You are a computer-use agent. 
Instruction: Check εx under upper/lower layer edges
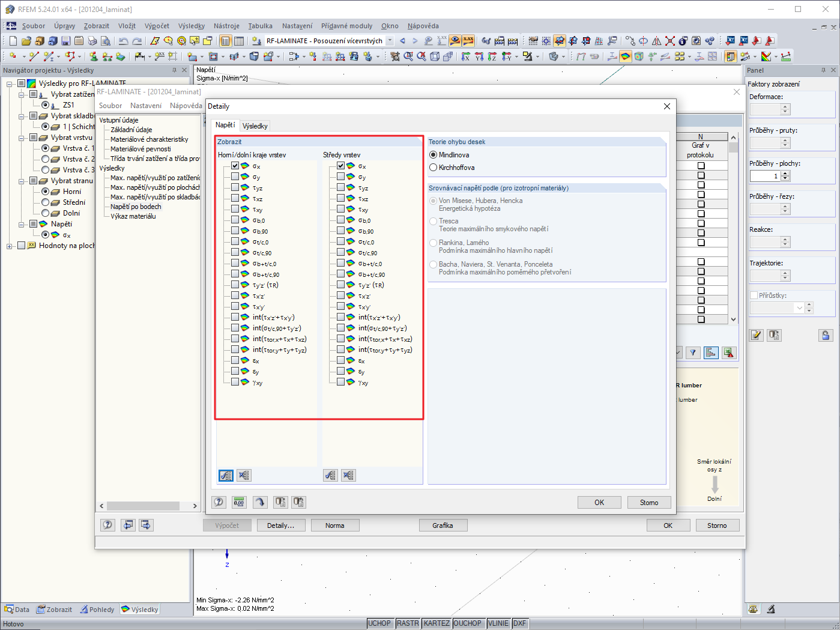pyautogui.click(x=235, y=360)
